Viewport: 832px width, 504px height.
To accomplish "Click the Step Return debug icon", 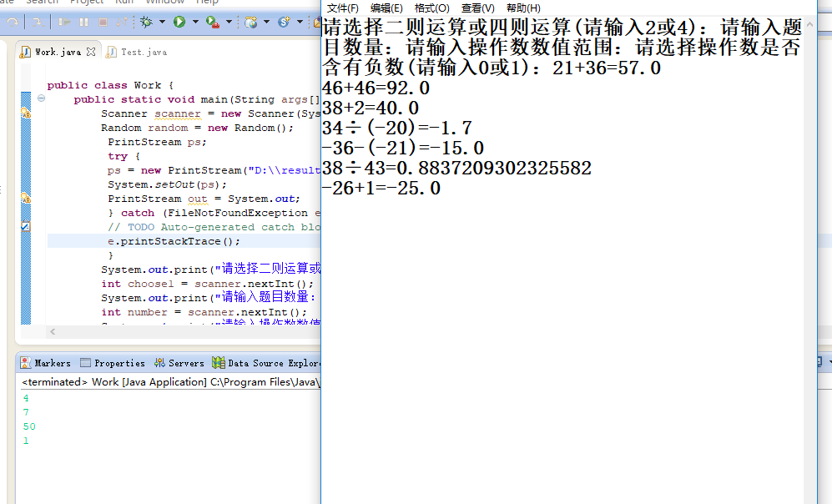I will 38,22.
